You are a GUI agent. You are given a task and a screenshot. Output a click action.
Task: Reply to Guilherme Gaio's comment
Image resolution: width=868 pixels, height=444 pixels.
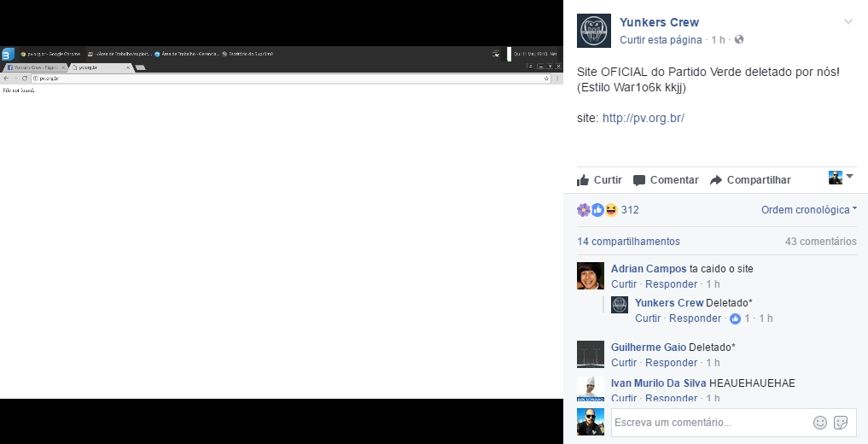point(671,363)
